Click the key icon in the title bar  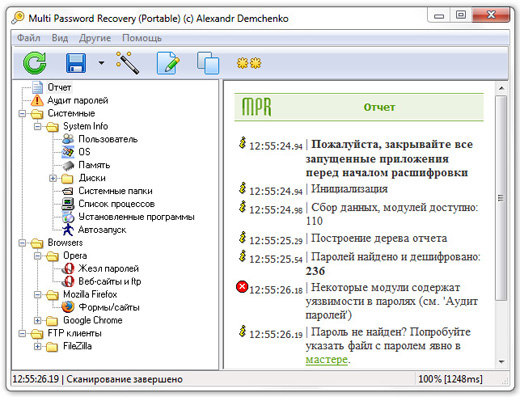tap(18, 18)
